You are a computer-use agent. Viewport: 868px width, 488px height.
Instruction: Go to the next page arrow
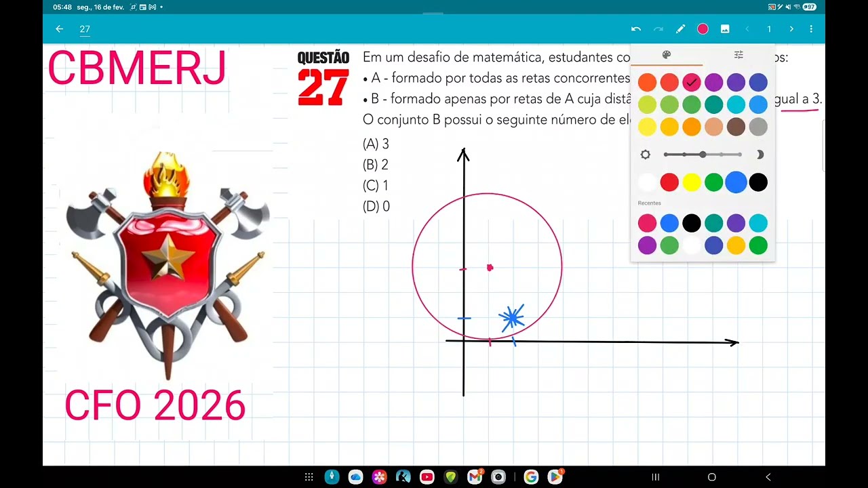[791, 29]
